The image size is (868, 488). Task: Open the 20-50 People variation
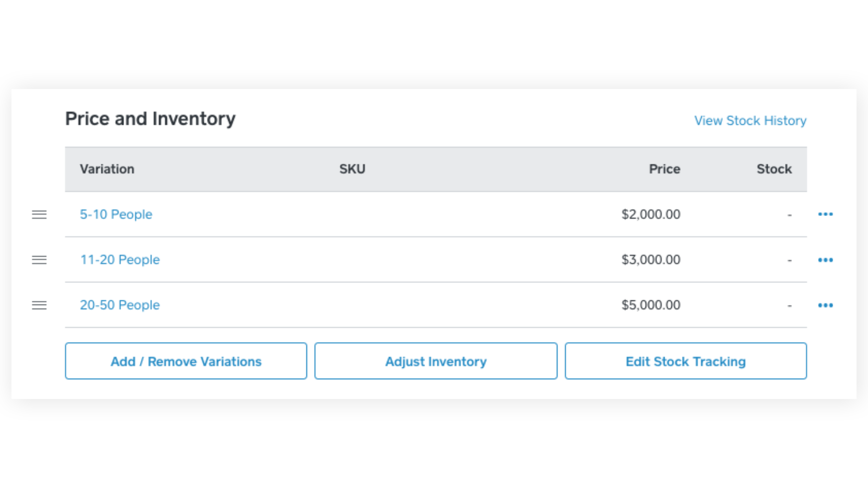(x=120, y=305)
